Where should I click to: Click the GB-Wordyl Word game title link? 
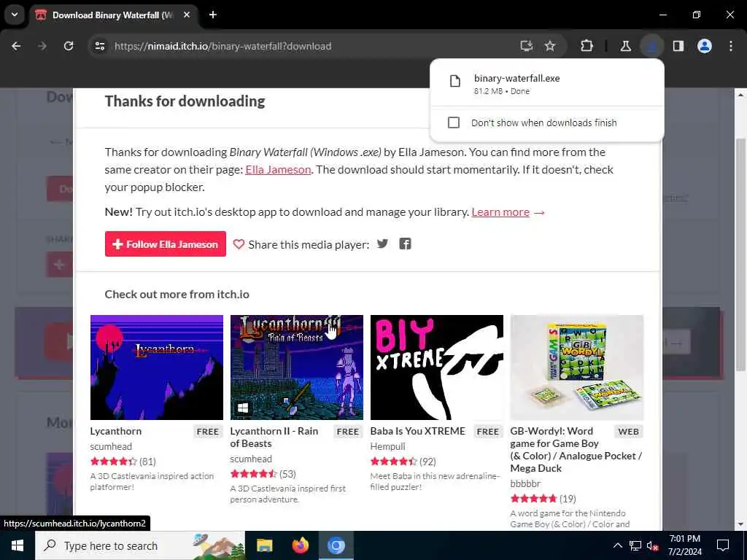point(576,449)
